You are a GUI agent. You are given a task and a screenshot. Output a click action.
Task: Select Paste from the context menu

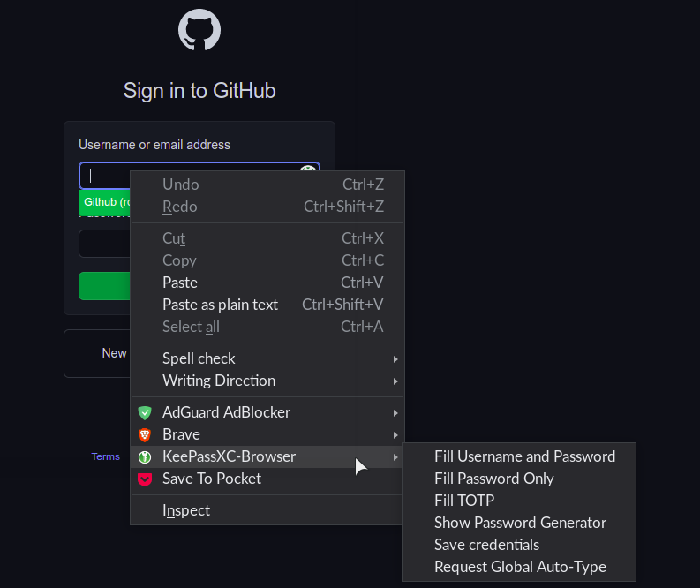tap(180, 283)
